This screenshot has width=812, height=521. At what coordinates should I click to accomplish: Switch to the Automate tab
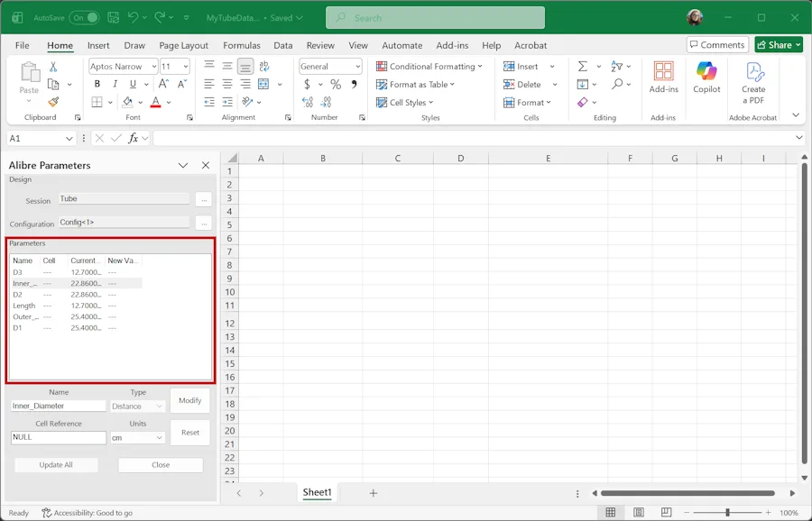(401, 46)
